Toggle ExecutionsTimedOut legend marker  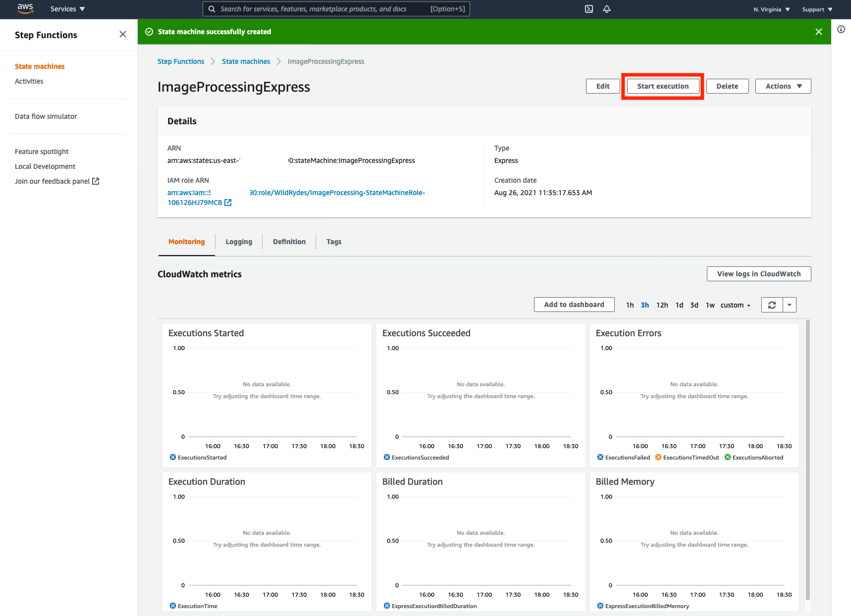[x=658, y=457]
